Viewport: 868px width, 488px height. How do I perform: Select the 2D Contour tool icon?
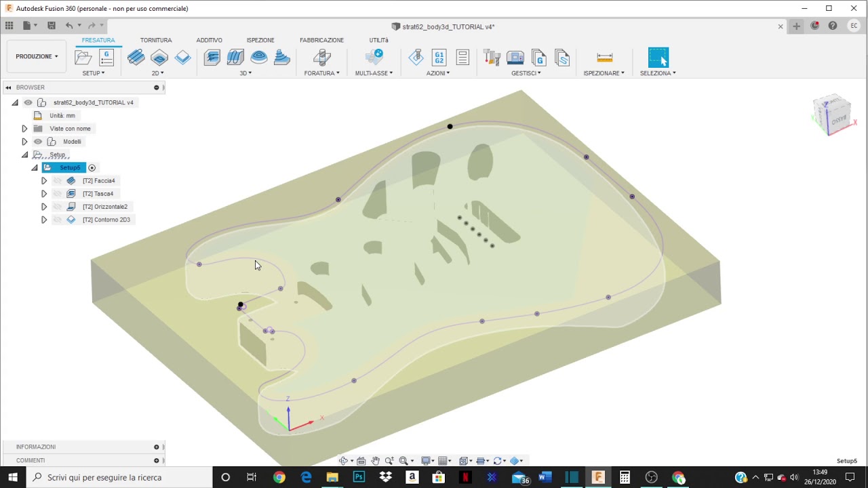coord(182,58)
